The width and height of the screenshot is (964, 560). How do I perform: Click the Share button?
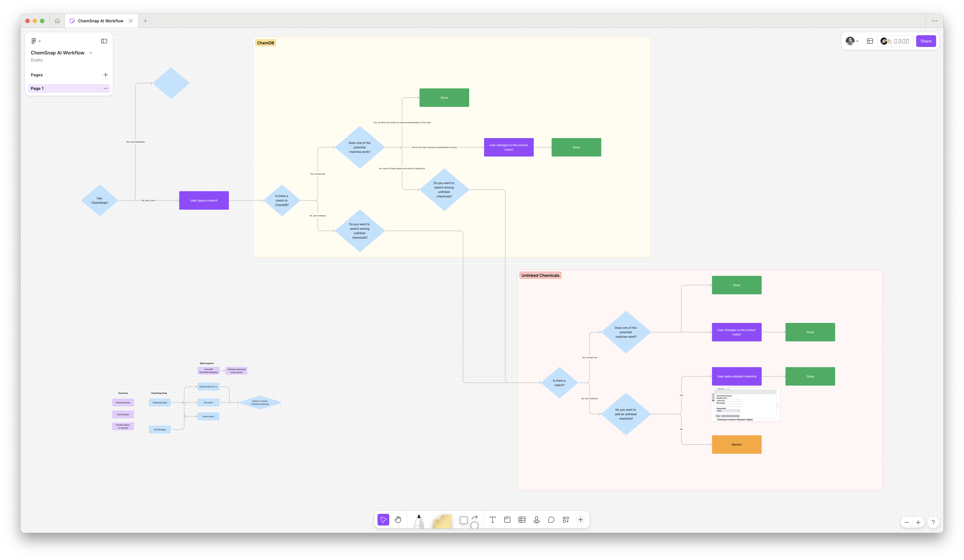(925, 41)
